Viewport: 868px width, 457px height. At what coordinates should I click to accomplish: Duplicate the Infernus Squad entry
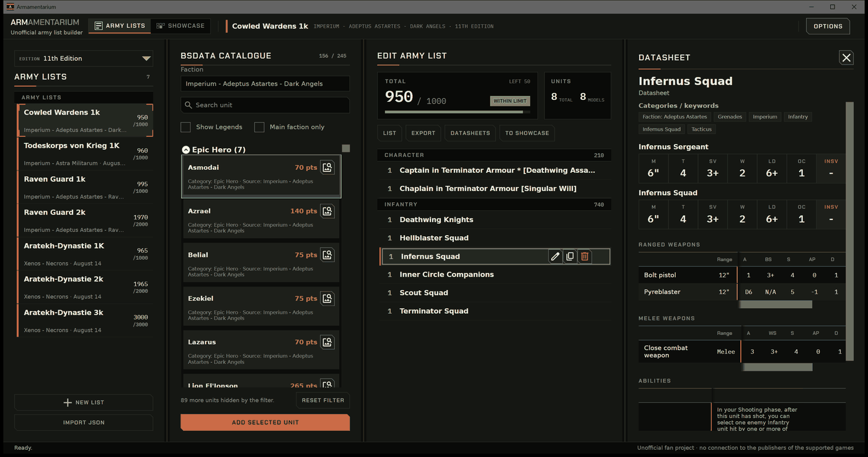point(570,256)
